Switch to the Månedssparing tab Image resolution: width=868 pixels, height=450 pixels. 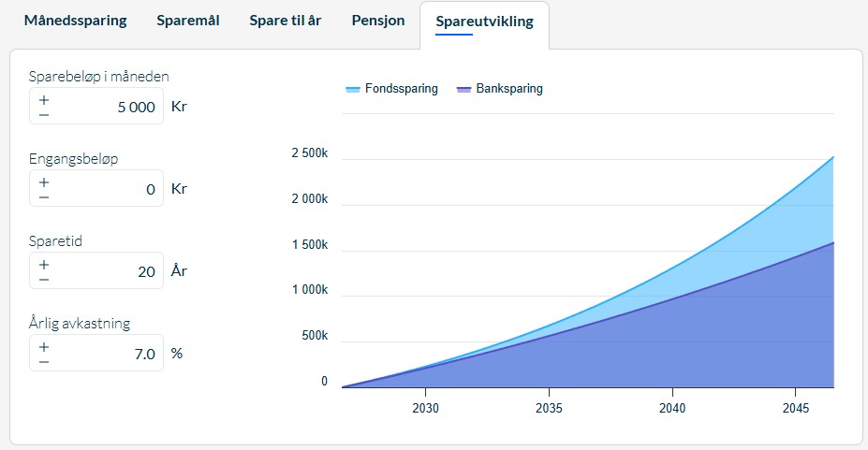75,21
